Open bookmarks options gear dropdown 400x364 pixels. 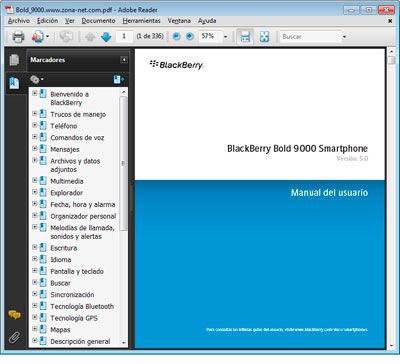[37, 79]
